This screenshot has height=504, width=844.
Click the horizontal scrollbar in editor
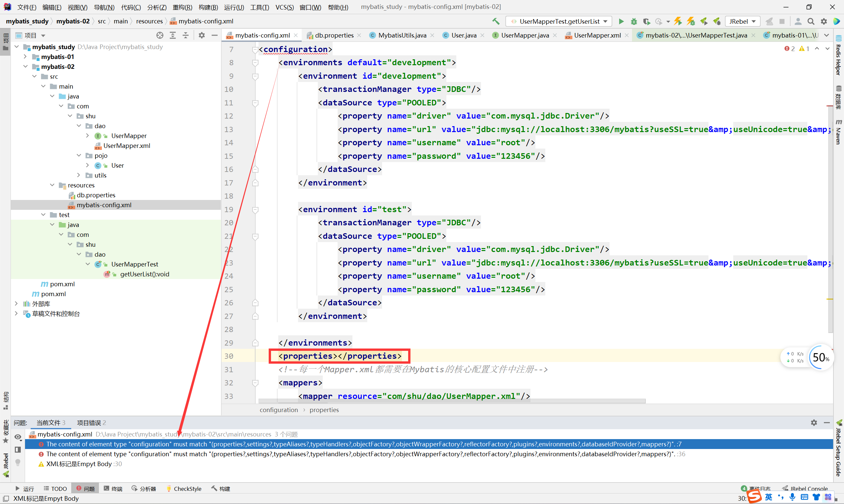451,401
